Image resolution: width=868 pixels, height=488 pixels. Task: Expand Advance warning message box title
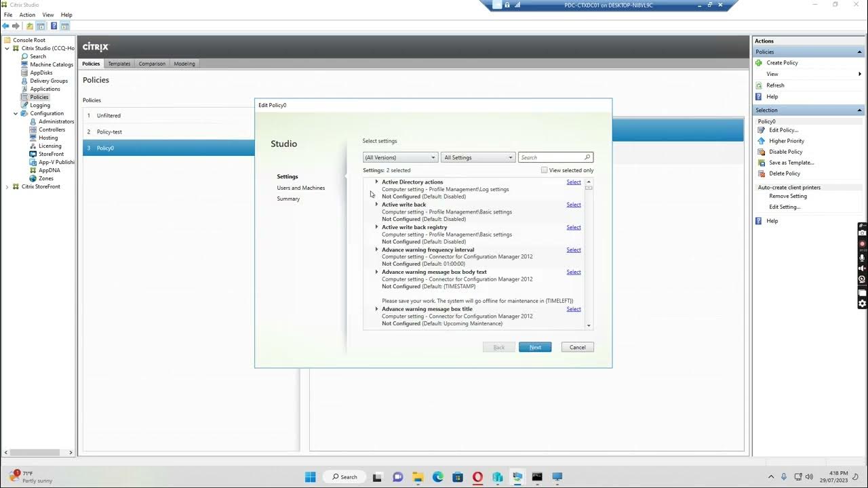tap(376, 308)
